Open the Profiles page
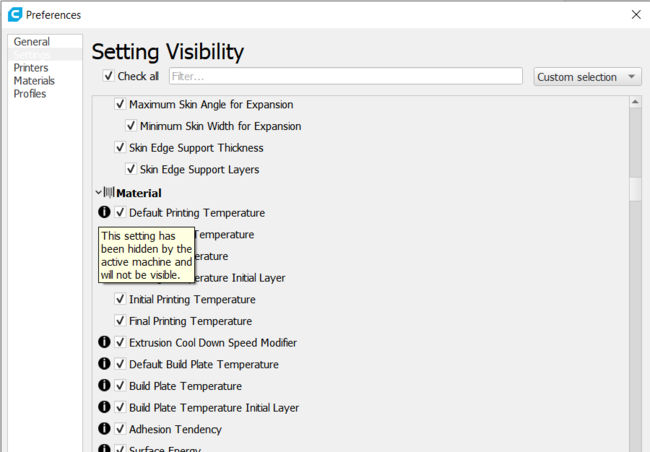Screen dimensions: 650x452 (30, 94)
